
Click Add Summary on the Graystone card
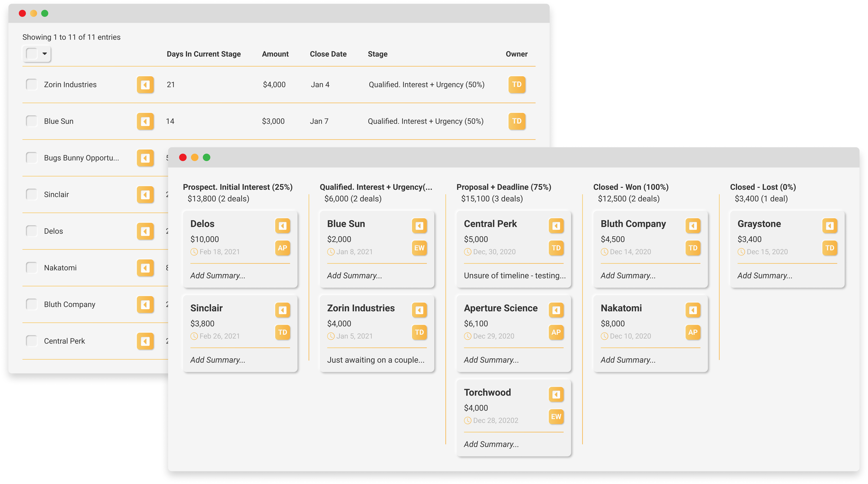pyautogui.click(x=765, y=275)
